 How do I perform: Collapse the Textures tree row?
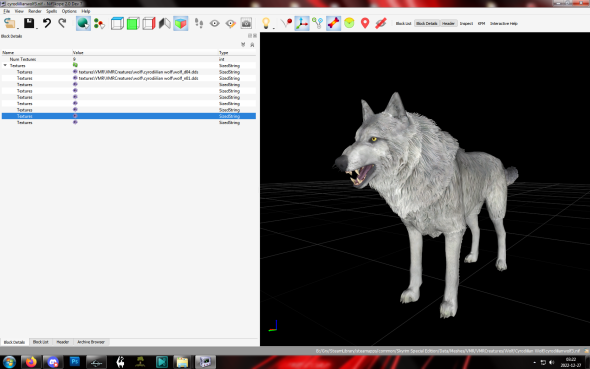5,65
